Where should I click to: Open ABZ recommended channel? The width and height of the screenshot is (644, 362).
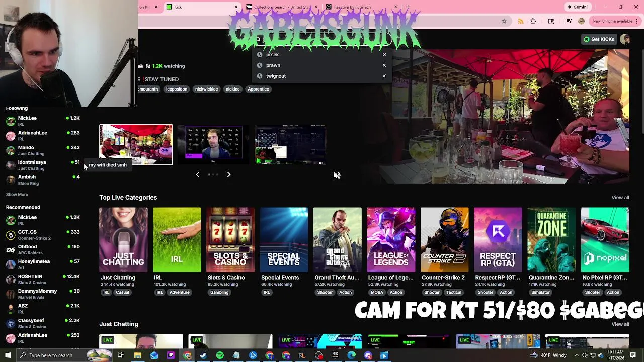click(x=43, y=308)
